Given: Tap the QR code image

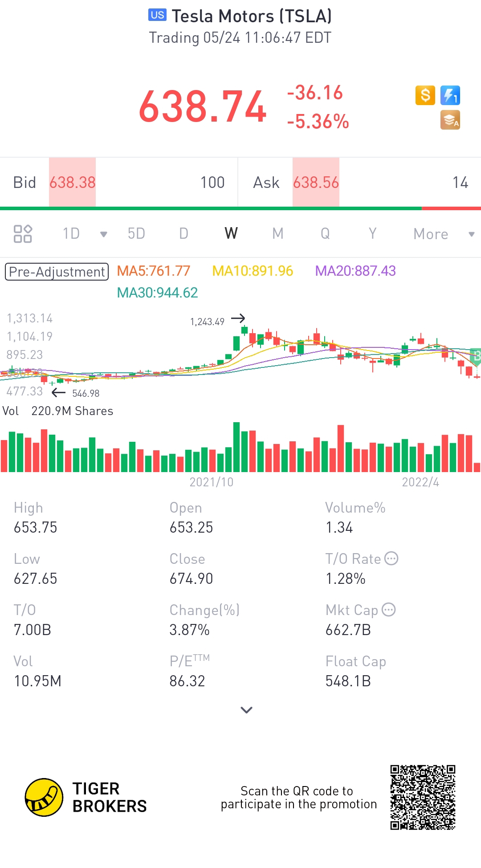Looking at the screenshot, I should coord(423,797).
